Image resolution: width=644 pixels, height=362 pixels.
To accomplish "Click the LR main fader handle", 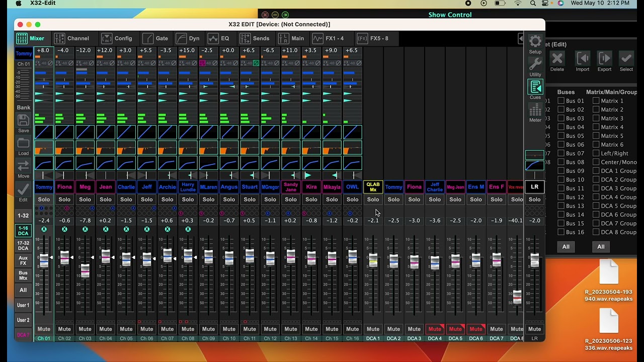I will click(x=534, y=260).
